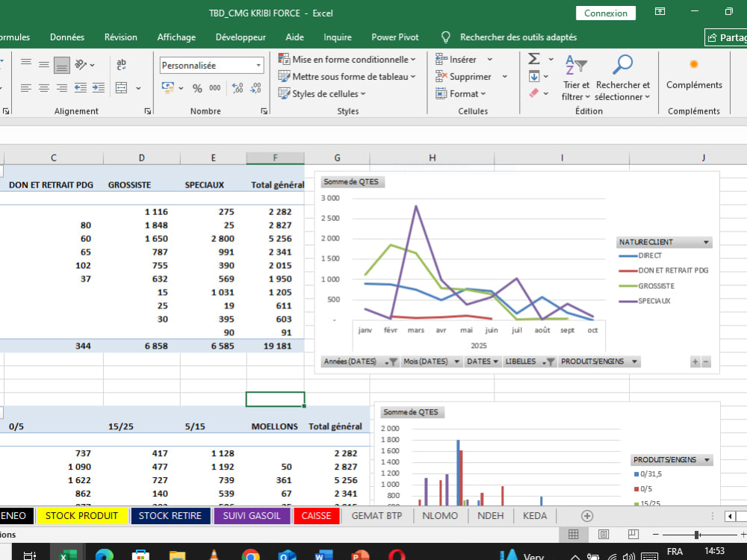Image resolution: width=747 pixels, height=560 pixels.
Task: Open the Données ribbon tab
Action: pyautogui.click(x=67, y=37)
